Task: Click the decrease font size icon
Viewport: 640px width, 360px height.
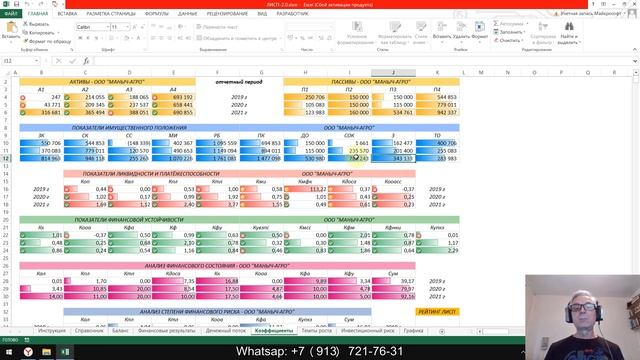Action: click(142, 27)
